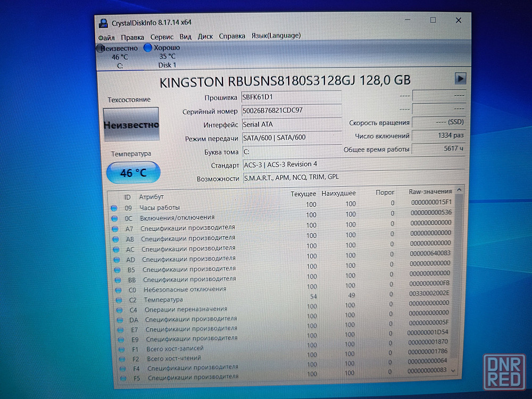Click the status orb of row A8
Viewport: 532px width, 399px height.
tap(115, 239)
